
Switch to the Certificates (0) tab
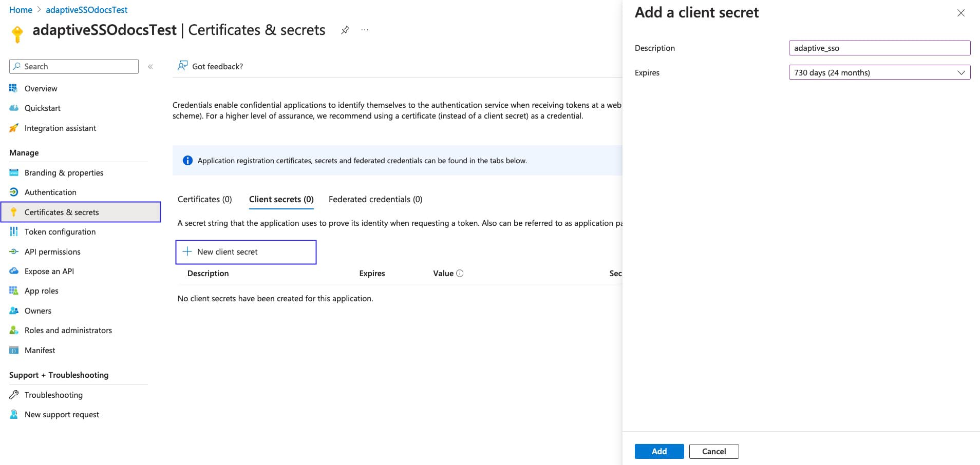pos(205,199)
